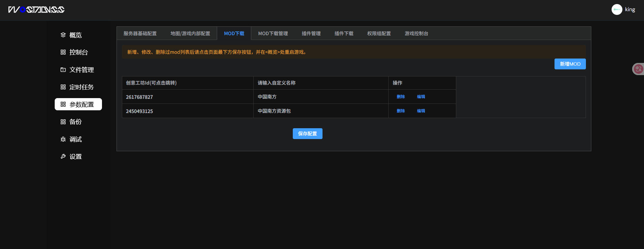
Task: Switch to the 地图/游戏内部配置 tab
Action: point(190,33)
